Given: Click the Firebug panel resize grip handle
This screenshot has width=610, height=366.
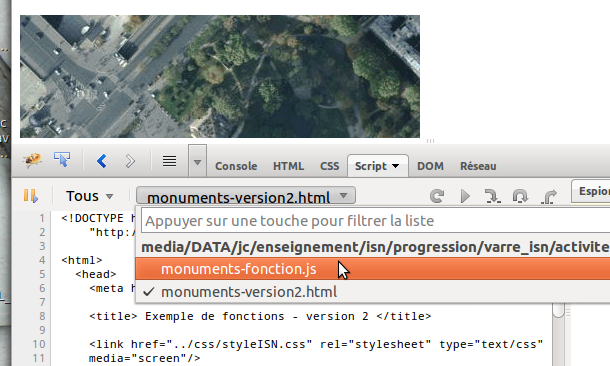Looking at the screenshot, I should pyautogui.click(x=430, y=141).
